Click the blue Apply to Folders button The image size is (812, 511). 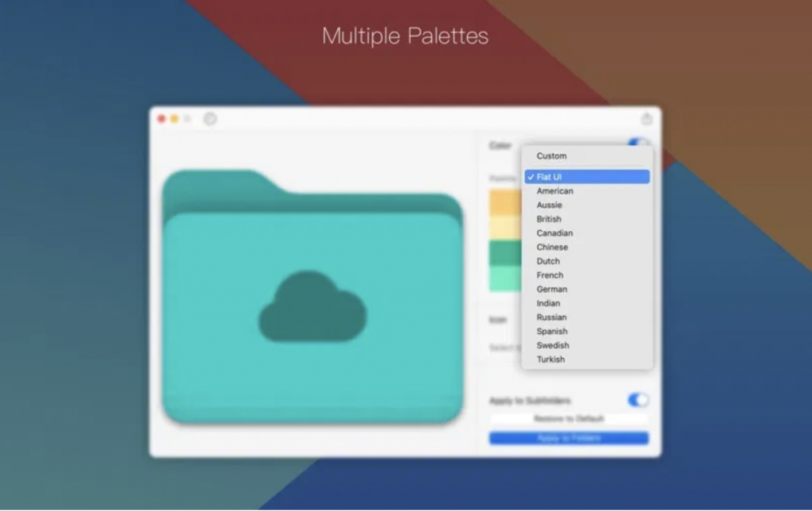click(569, 438)
